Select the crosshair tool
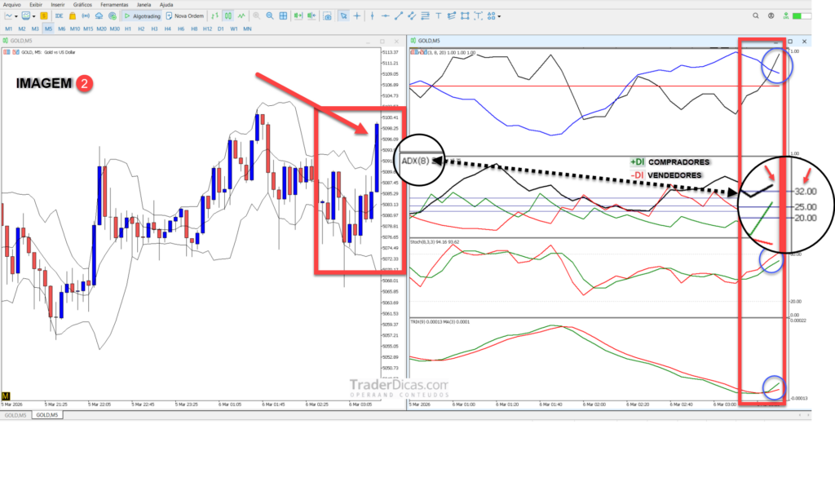This screenshot has width=835, height=504. click(x=358, y=15)
